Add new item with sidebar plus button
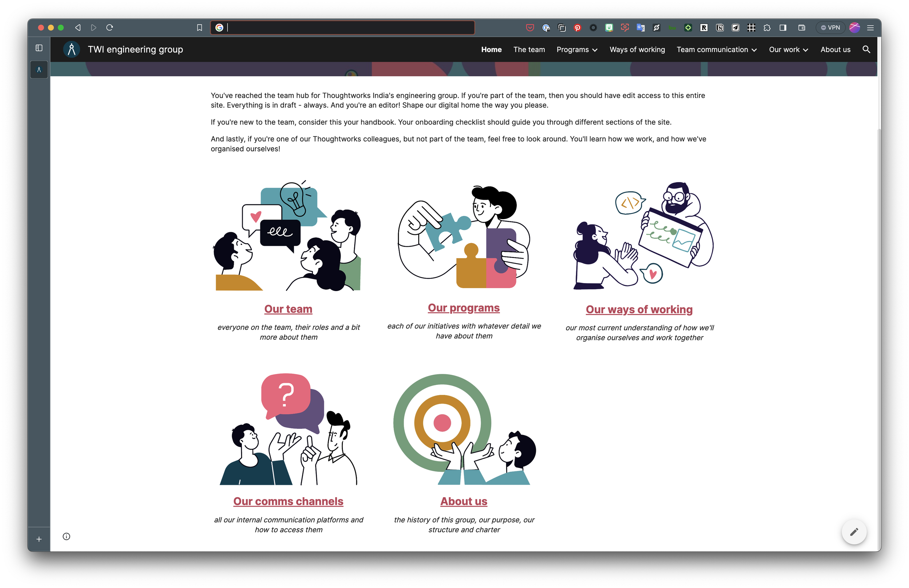The image size is (909, 588). click(x=39, y=539)
